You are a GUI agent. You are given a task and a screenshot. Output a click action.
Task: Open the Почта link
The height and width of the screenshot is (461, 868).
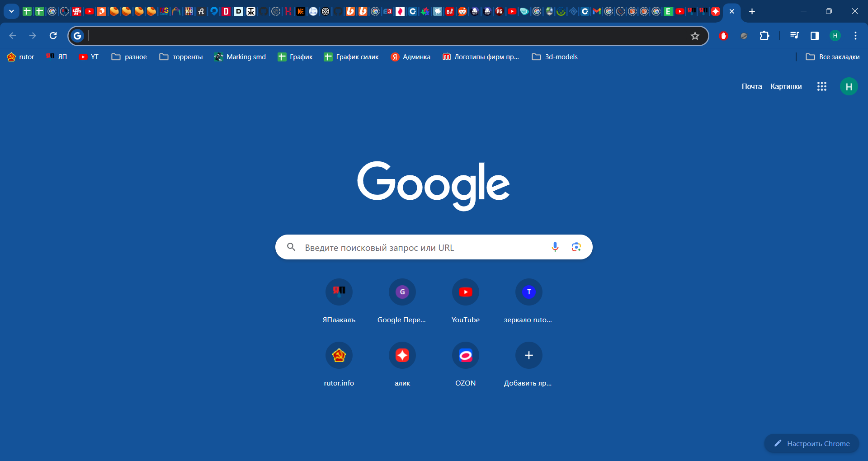(752, 86)
